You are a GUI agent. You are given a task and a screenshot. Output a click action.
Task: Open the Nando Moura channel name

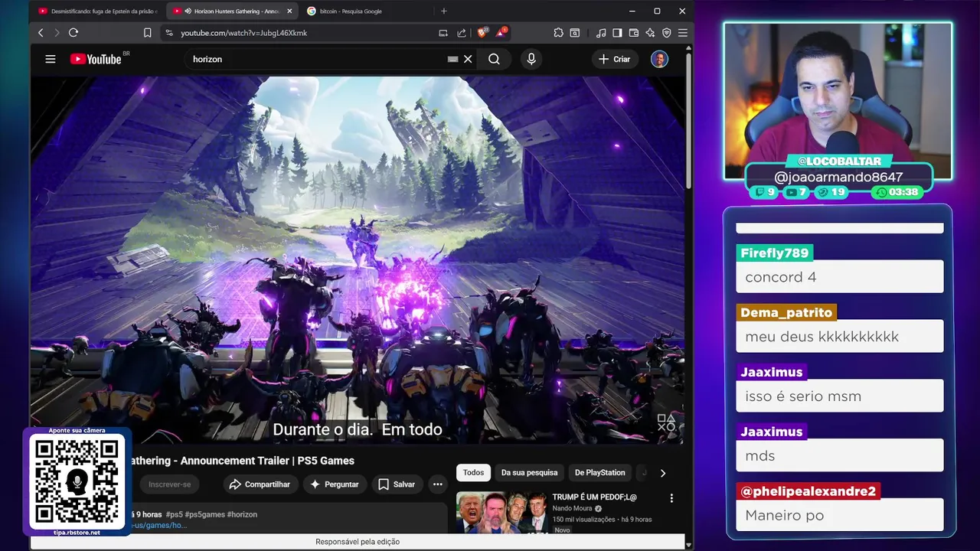coord(572,509)
